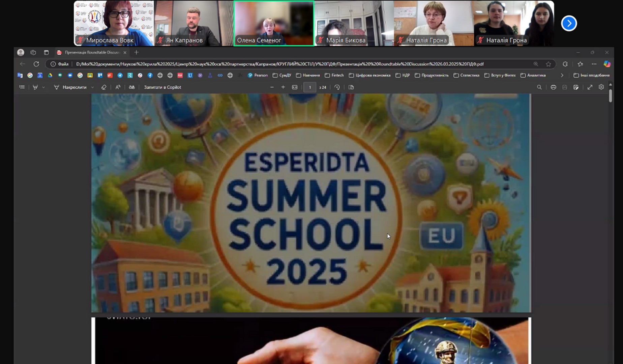Viewport: 623px width, 364px height.
Task: Open Pearson bookmark
Action: tap(258, 75)
